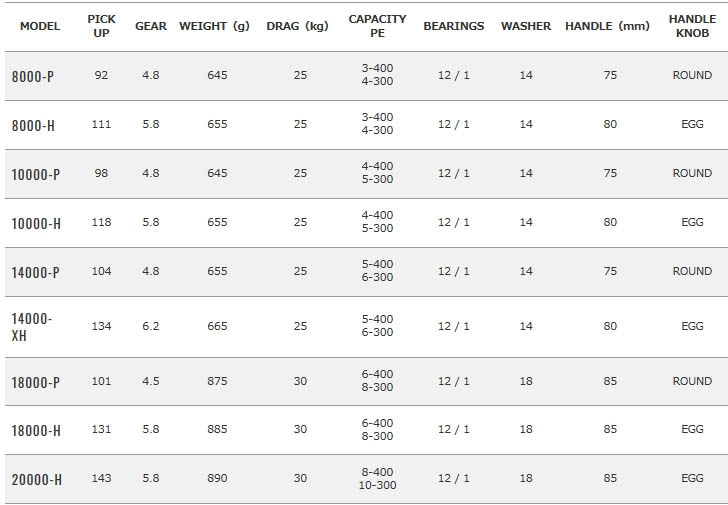Click the WASHER column header
Screen dimensions: 728x505
pyautogui.click(x=526, y=26)
